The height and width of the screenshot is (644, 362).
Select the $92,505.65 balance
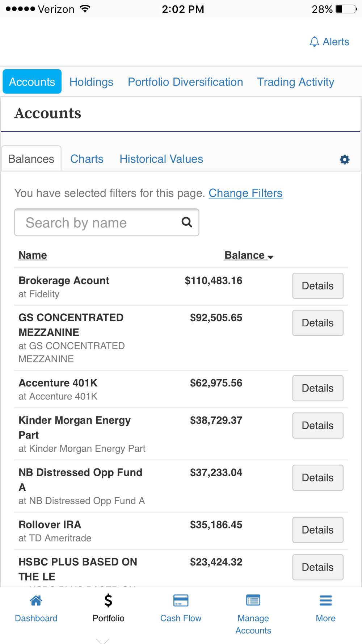pyautogui.click(x=216, y=318)
